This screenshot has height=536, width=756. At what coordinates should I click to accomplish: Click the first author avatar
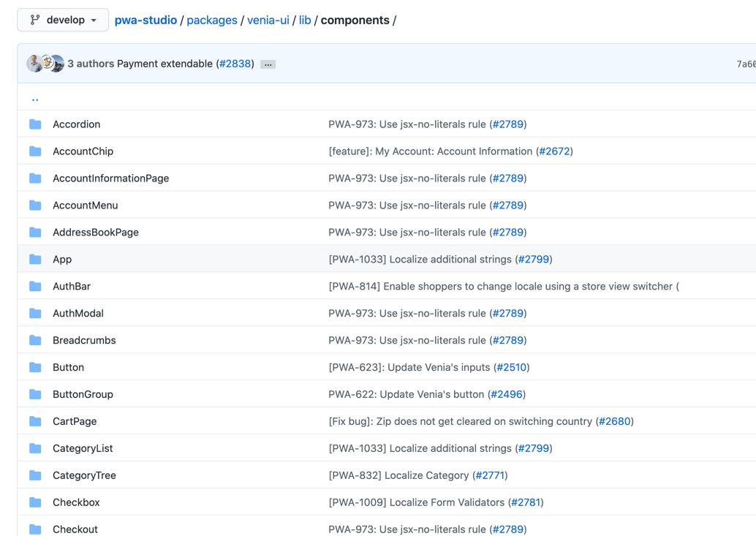(x=34, y=64)
